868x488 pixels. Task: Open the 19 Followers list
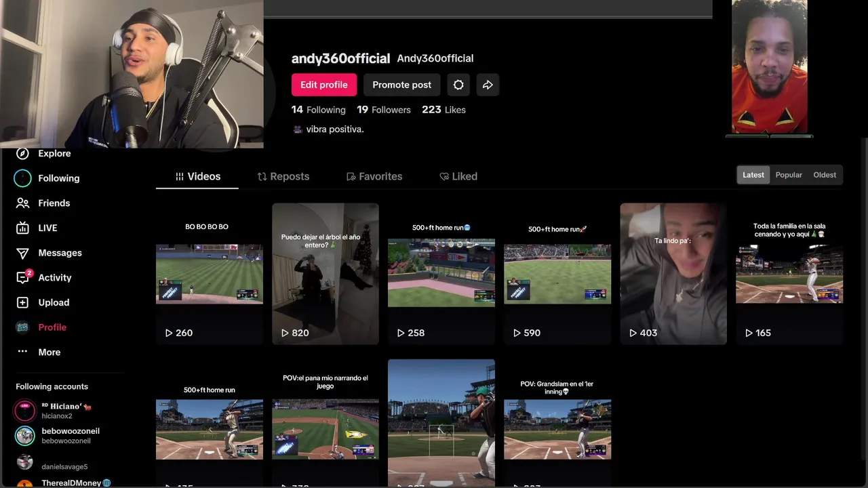pos(384,110)
